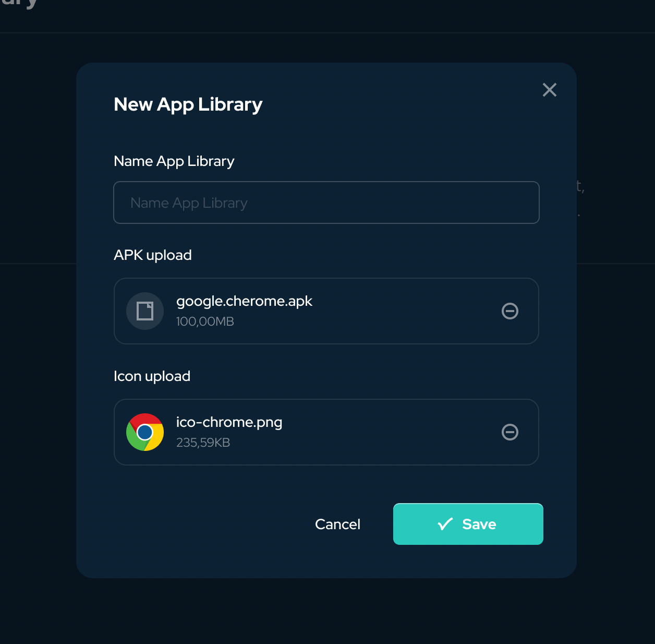Remove the ico-chrome.png icon upload
This screenshot has height=644, width=655.
[510, 432]
